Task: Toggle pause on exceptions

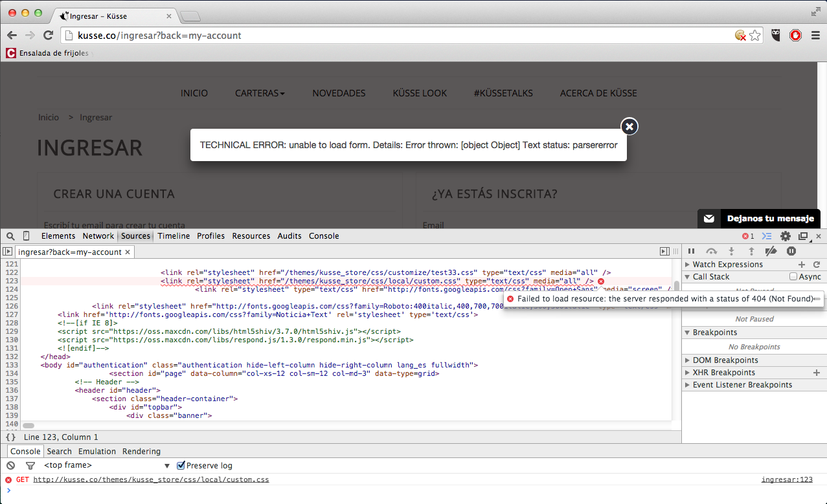Action: coord(791,251)
